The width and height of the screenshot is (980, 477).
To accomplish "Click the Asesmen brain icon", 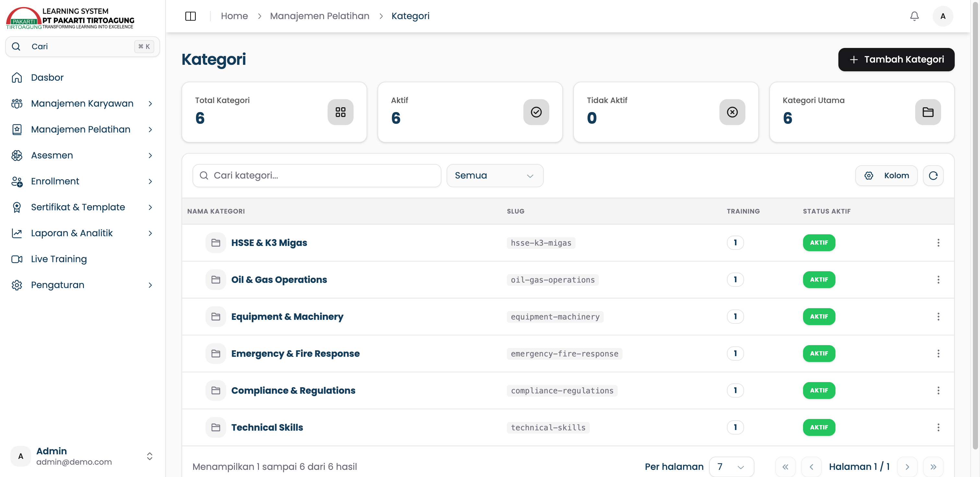I will click(17, 155).
